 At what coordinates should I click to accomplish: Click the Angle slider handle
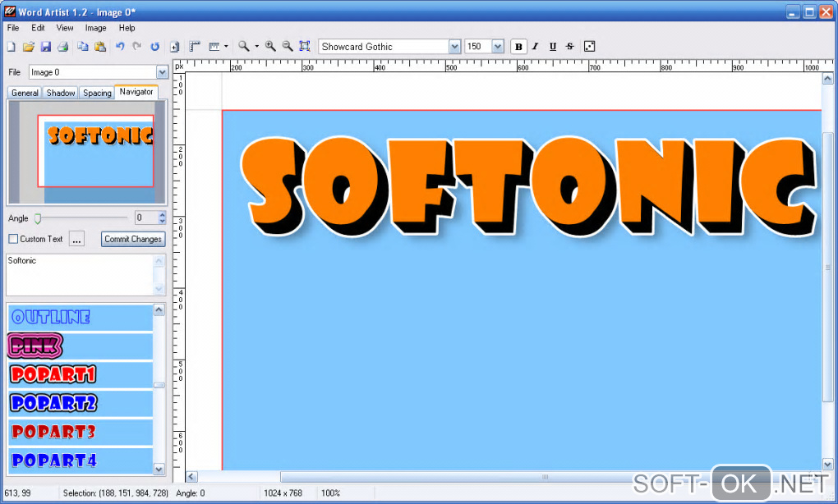[38, 218]
